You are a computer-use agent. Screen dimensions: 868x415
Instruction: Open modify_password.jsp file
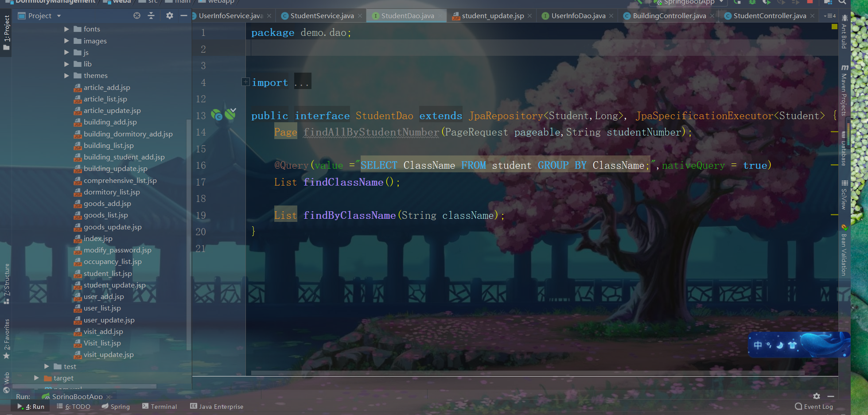point(113,250)
